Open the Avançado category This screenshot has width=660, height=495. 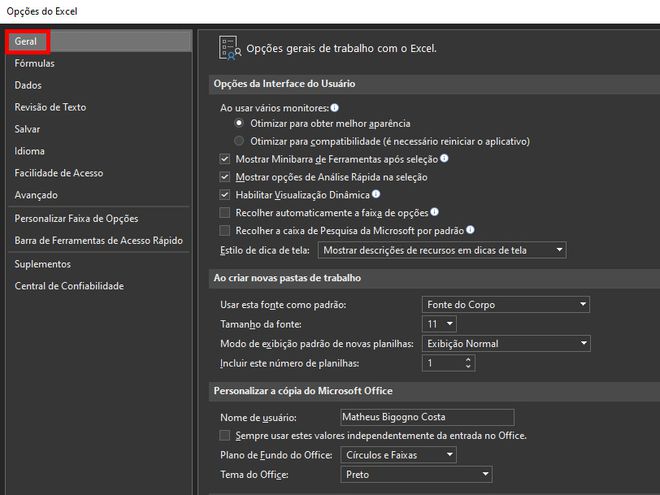(x=100, y=194)
